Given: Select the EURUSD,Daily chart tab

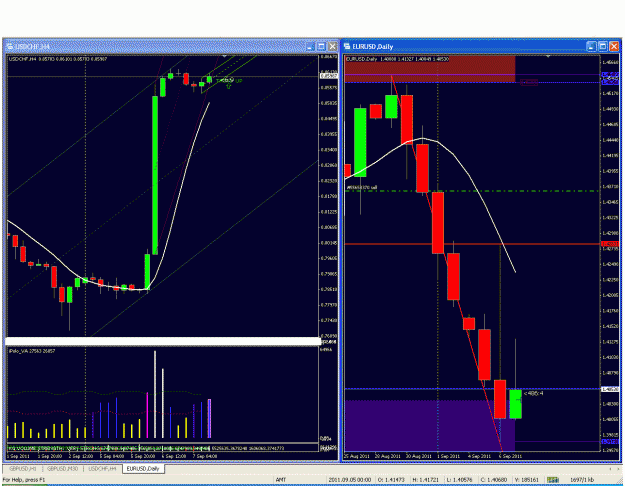Looking at the screenshot, I should coord(143,469).
